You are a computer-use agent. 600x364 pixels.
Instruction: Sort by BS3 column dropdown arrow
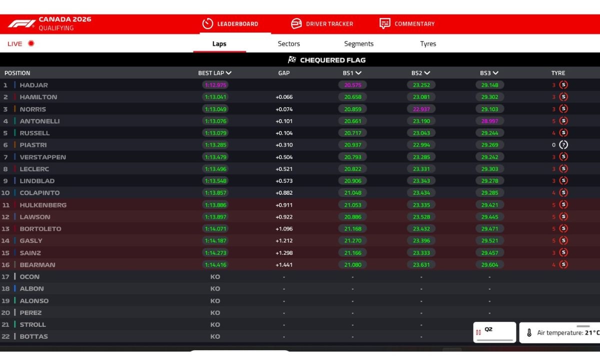click(496, 73)
